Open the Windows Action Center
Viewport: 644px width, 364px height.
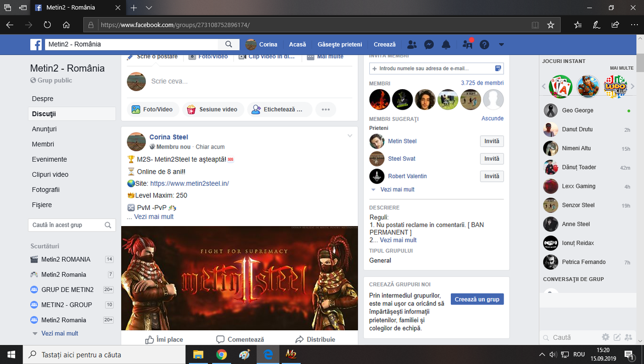tap(628, 354)
